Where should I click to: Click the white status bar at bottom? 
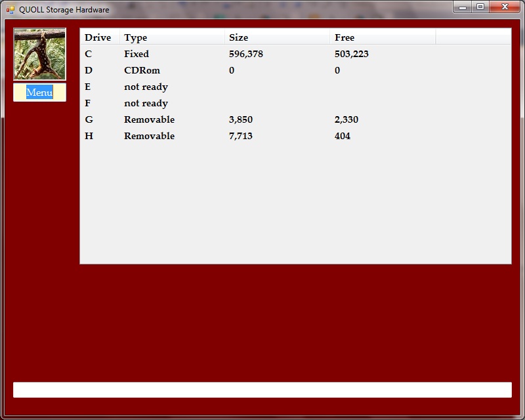pyautogui.click(x=262, y=390)
